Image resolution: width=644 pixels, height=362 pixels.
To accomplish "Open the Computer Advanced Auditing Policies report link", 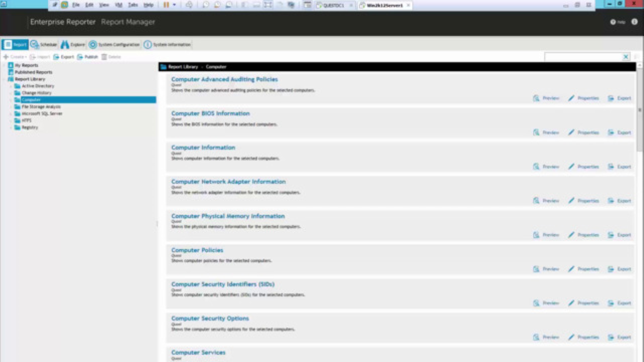I will [x=224, y=79].
